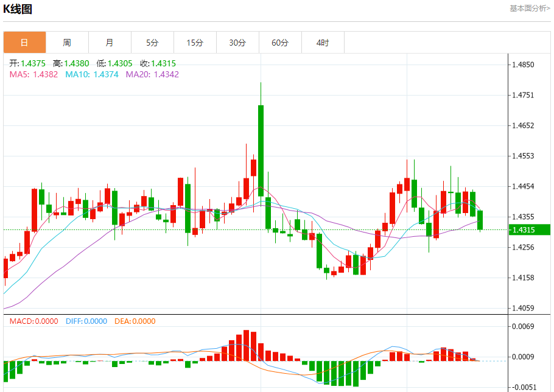Click the 高:1.4380 high value
The image size is (554, 392).
(x=71, y=63)
